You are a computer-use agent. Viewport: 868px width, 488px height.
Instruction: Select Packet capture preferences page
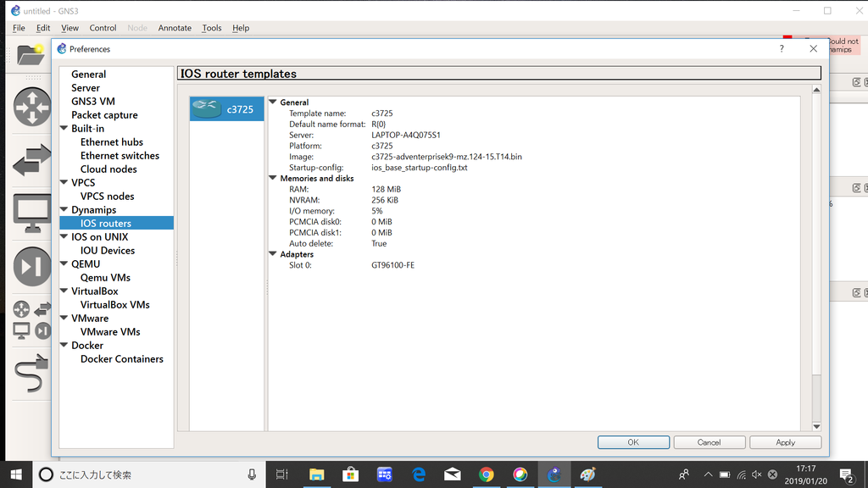(x=104, y=115)
